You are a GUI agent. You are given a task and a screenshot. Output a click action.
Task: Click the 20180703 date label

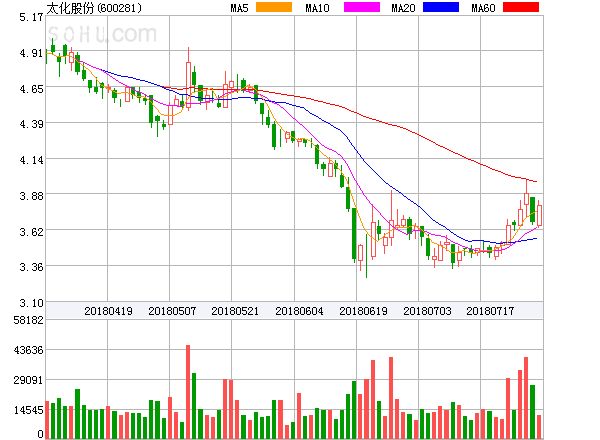click(427, 311)
